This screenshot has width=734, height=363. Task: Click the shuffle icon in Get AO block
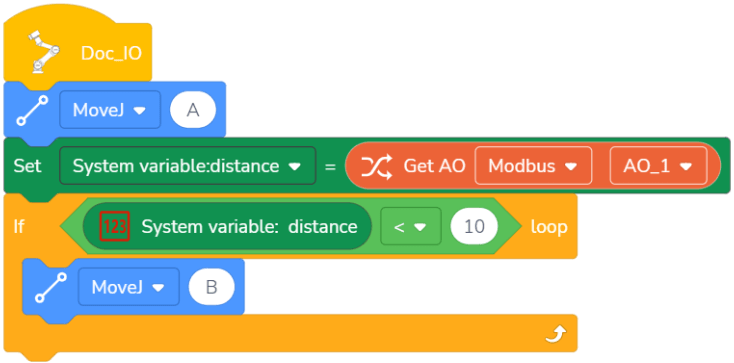(x=377, y=166)
